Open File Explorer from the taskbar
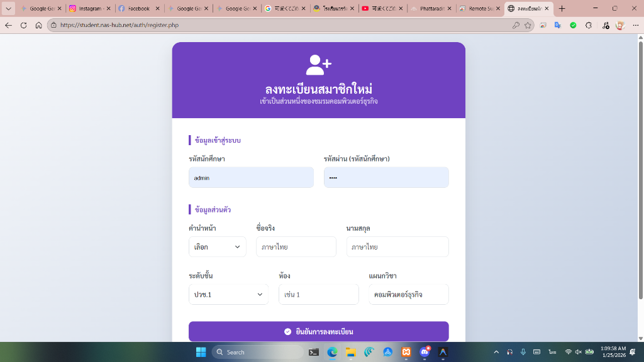 click(350, 352)
